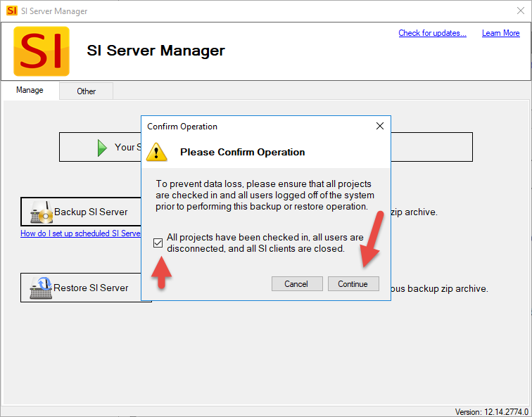
Task: Click the checkbox label about SI clients closed
Action: coord(265,243)
